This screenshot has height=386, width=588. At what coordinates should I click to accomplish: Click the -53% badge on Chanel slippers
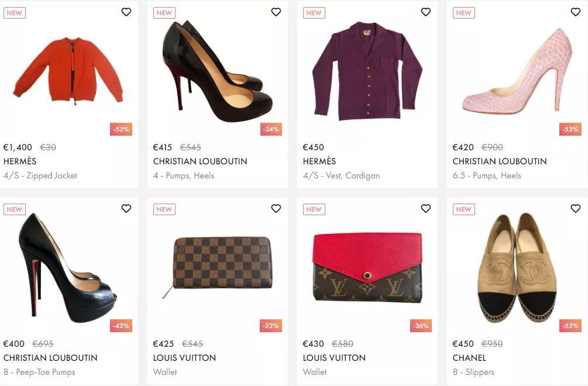click(570, 326)
